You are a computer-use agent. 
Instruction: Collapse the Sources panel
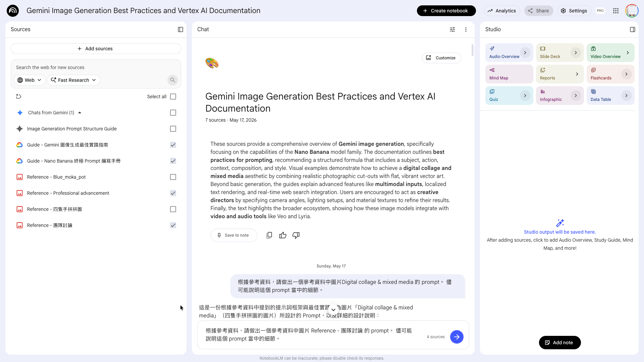[x=180, y=29]
